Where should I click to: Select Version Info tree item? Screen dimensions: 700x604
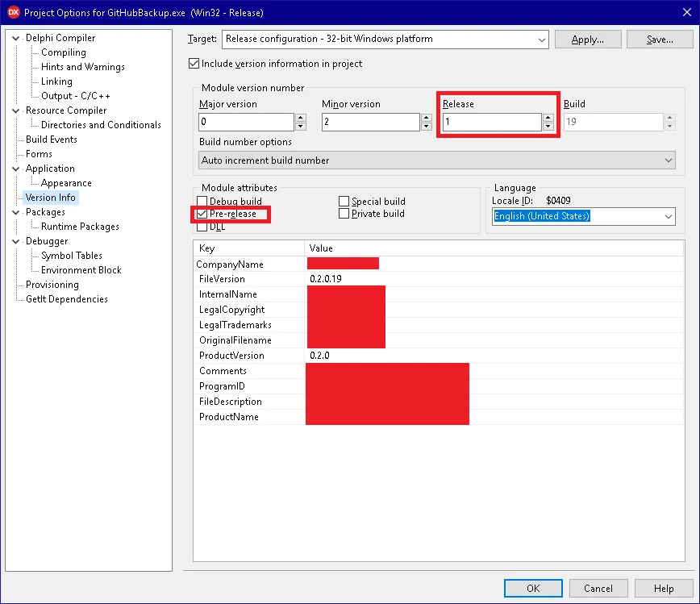[51, 198]
